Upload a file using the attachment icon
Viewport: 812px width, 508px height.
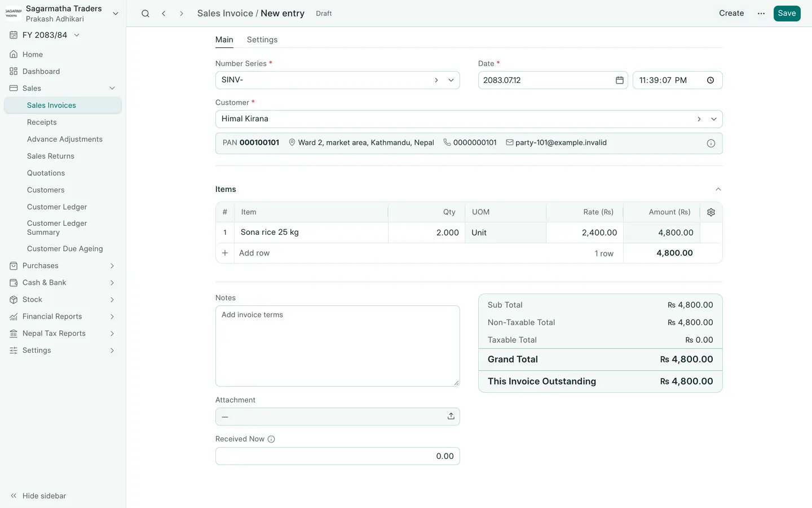click(451, 416)
